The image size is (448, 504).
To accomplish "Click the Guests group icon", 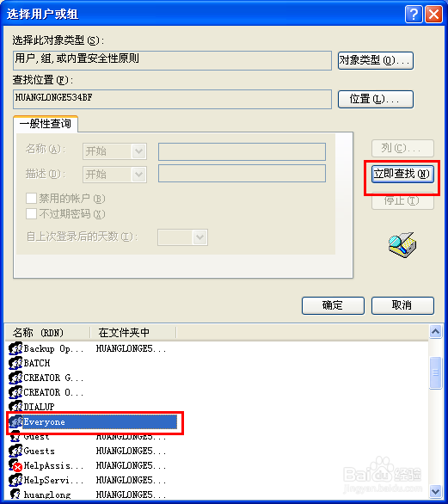I will 15,451.
